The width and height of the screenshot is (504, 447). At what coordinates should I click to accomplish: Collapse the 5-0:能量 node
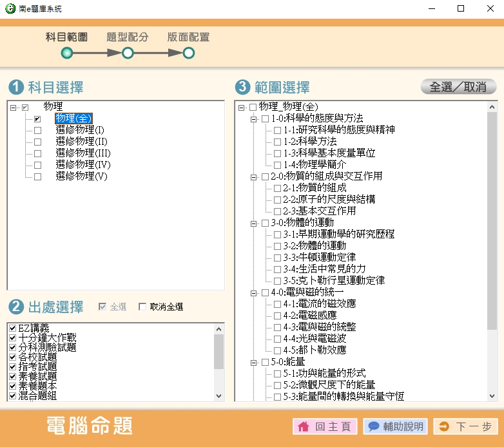point(253,363)
